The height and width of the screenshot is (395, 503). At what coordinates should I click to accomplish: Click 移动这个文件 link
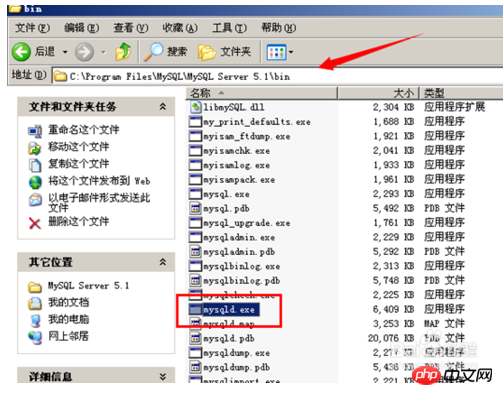[x=79, y=146]
